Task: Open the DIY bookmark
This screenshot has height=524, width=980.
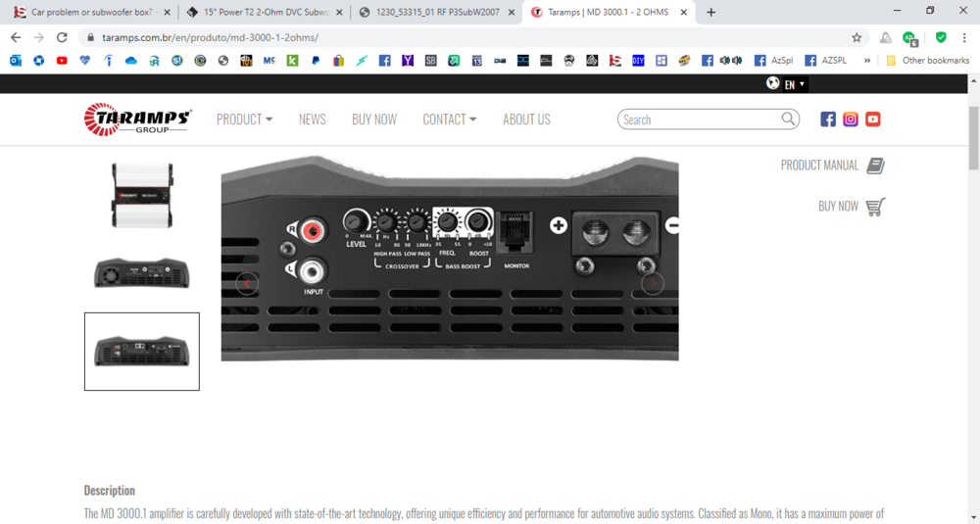Action: tap(638, 61)
